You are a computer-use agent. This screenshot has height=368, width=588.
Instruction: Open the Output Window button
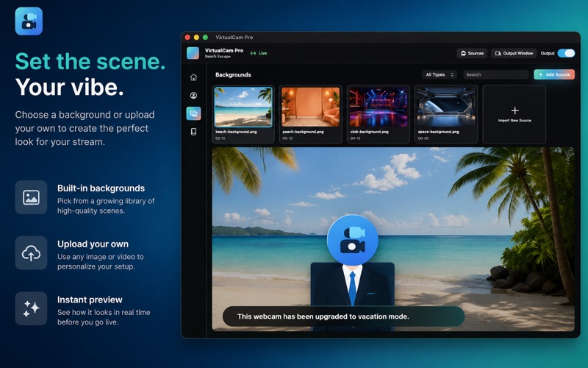[514, 53]
